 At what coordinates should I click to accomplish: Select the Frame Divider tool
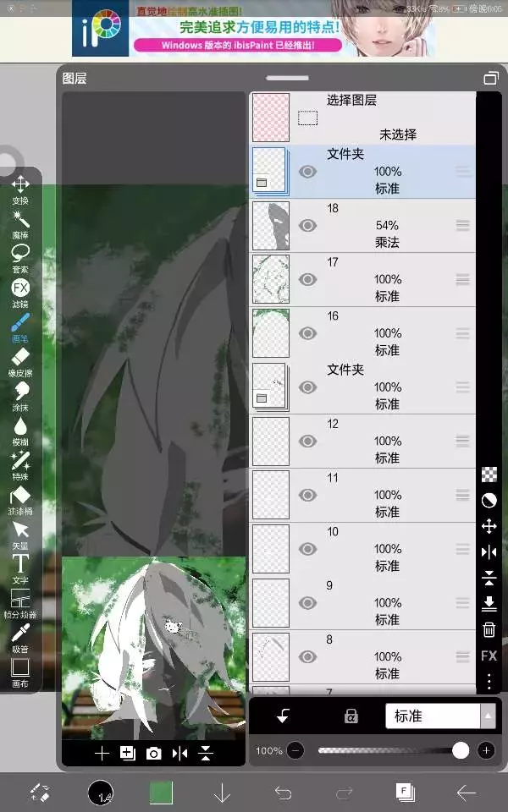(20, 604)
